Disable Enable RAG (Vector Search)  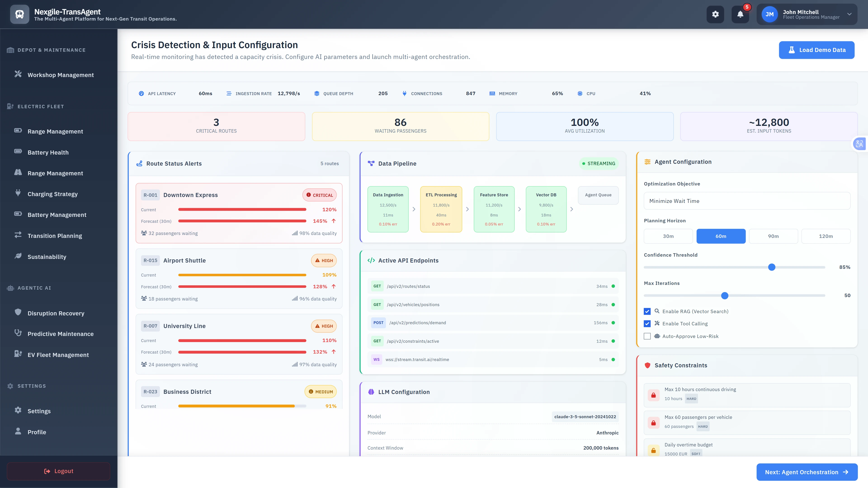647,311
